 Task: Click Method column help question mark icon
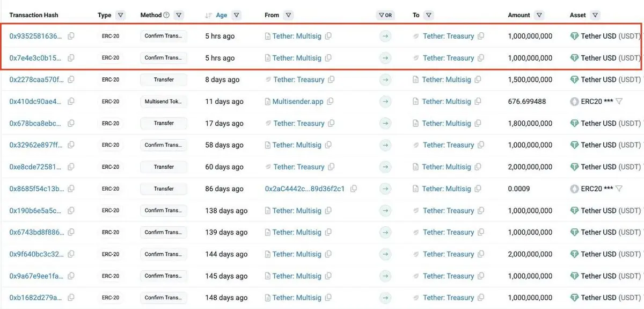pyautogui.click(x=166, y=15)
